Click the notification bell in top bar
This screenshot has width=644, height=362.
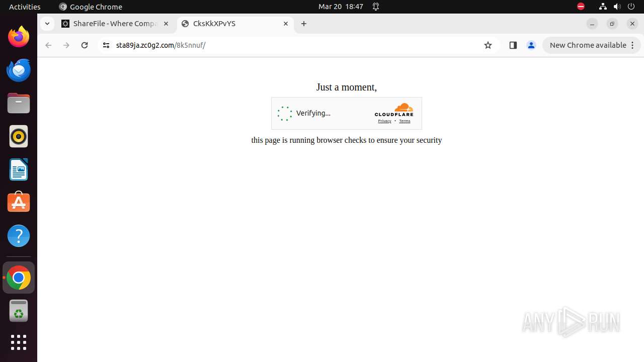point(376,7)
